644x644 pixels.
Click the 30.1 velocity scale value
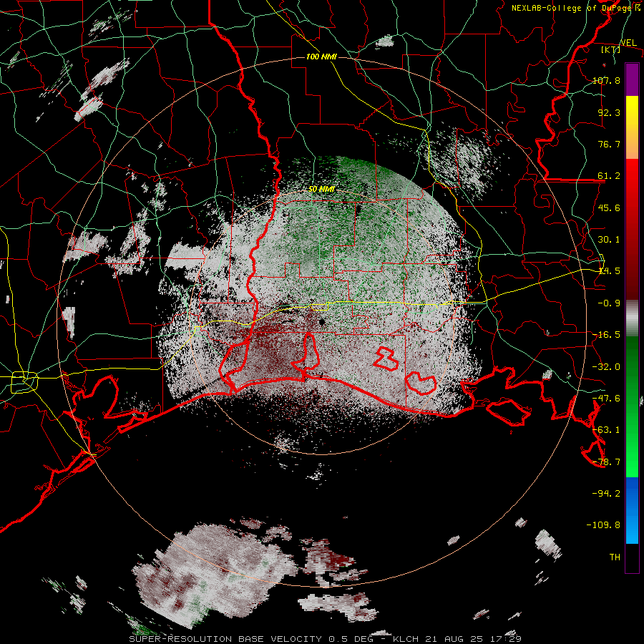(609, 240)
